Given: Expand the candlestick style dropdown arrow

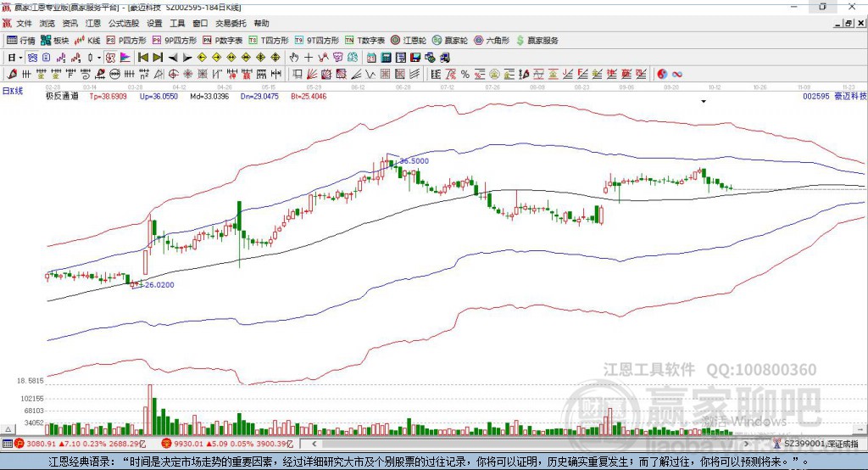Looking at the screenshot, I should 99,58.
